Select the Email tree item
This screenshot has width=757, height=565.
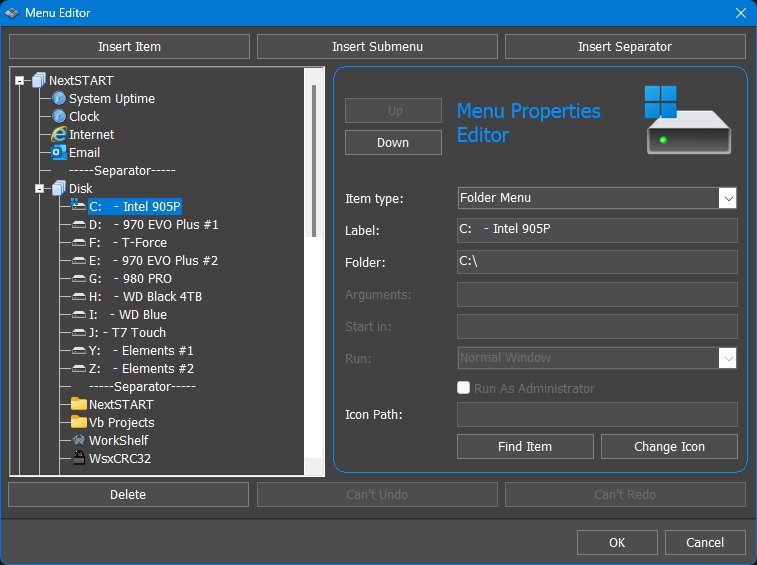[84, 153]
